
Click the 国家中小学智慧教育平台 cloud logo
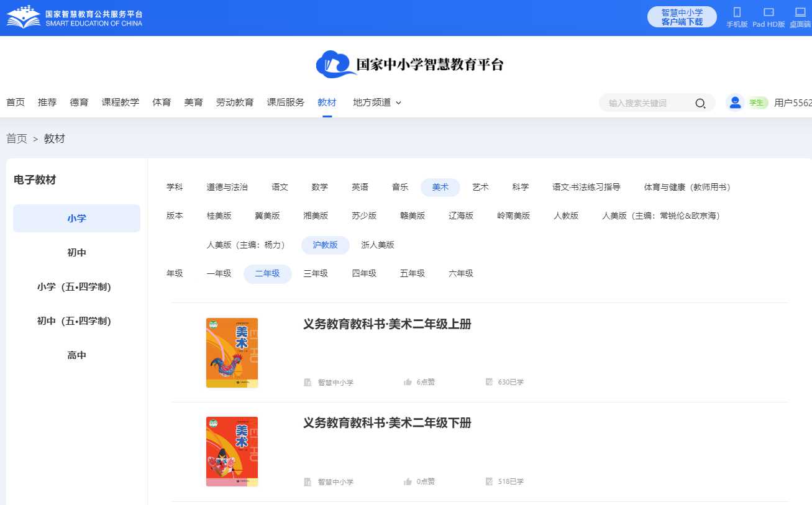tap(409, 65)
